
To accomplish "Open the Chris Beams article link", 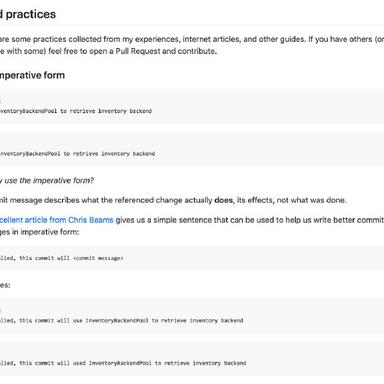I will 57,220.
